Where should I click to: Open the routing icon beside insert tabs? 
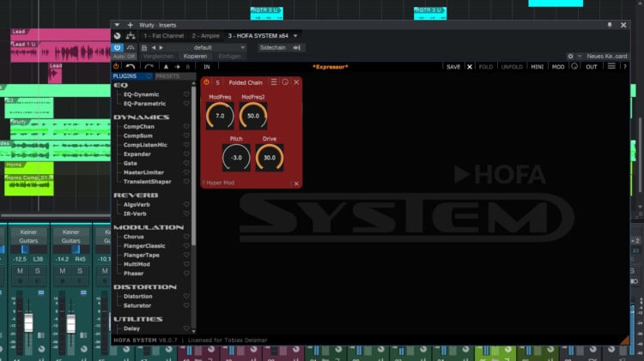pos(131,36)
